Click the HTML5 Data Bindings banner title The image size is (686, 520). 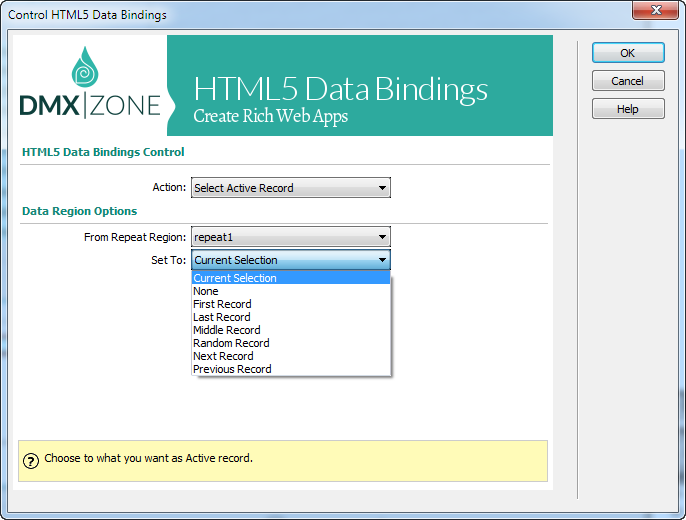click(x=340, y=89)
